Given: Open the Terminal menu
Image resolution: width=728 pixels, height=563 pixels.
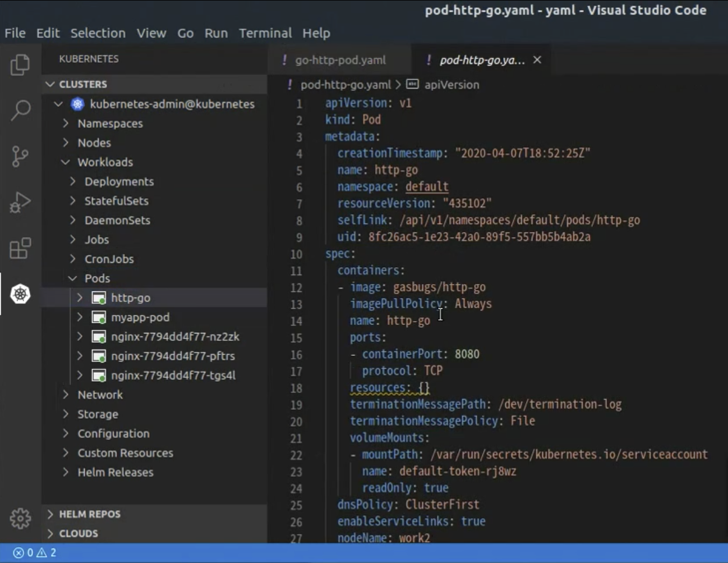Looking at the screenshot, I should point(265,33).
